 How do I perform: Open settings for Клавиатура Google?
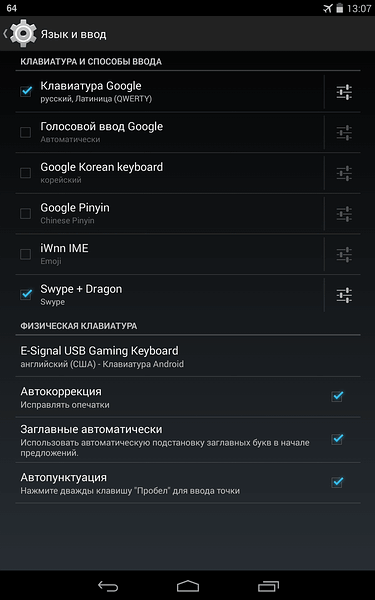point(344,92)
